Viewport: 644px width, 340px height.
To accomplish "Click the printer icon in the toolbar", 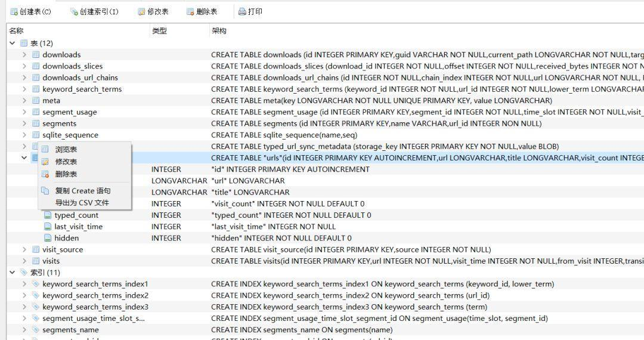I will click(242, 11).
